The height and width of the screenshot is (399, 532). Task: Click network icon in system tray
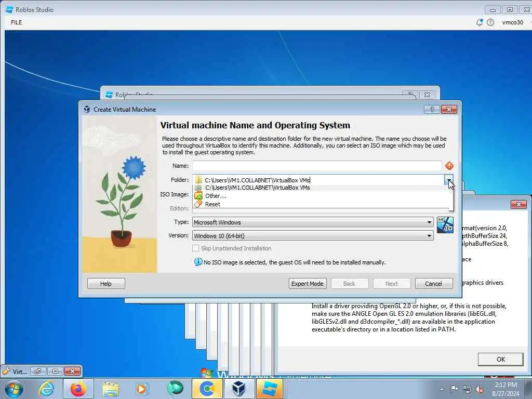[x=467, y=390]
